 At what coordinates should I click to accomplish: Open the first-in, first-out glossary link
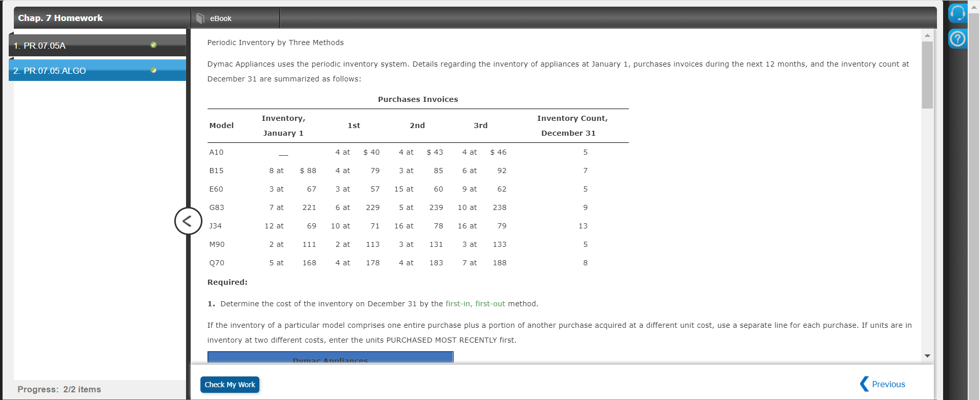coord(475,304)
